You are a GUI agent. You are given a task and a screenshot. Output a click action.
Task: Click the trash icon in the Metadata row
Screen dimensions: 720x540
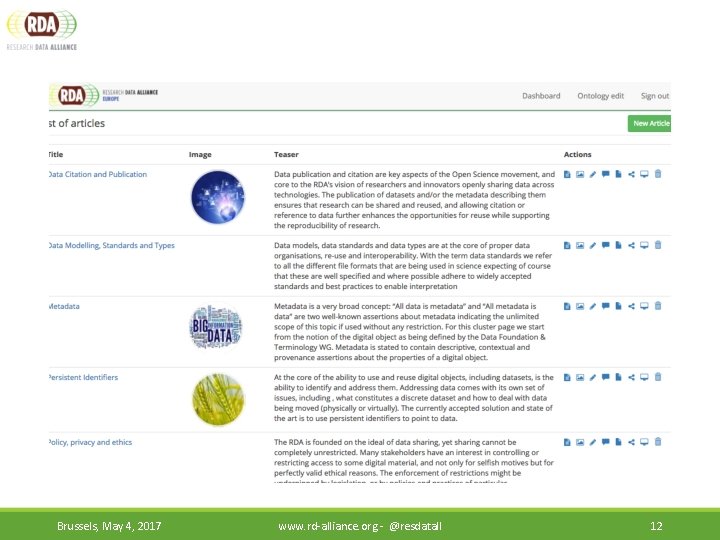coord(658,305)
